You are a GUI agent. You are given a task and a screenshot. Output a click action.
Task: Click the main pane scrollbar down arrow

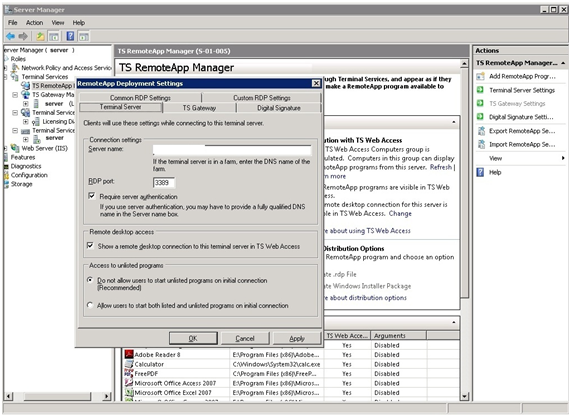coord(464,396)
